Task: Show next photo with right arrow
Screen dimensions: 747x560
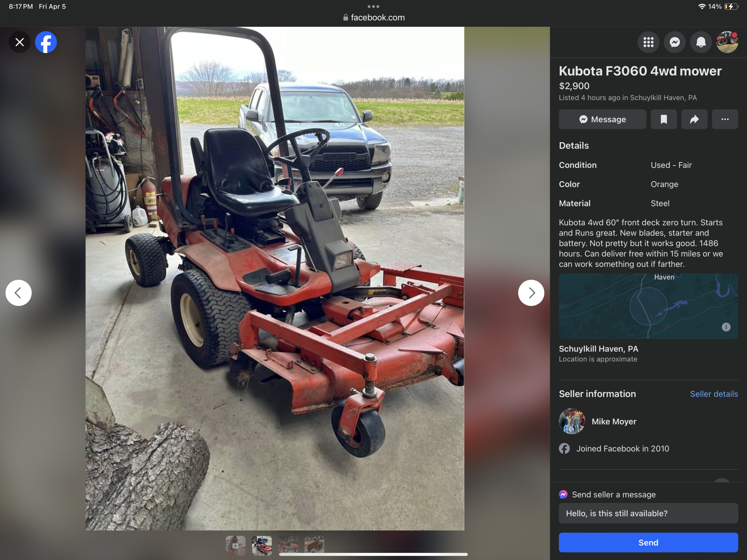Action: pos(531,293)
